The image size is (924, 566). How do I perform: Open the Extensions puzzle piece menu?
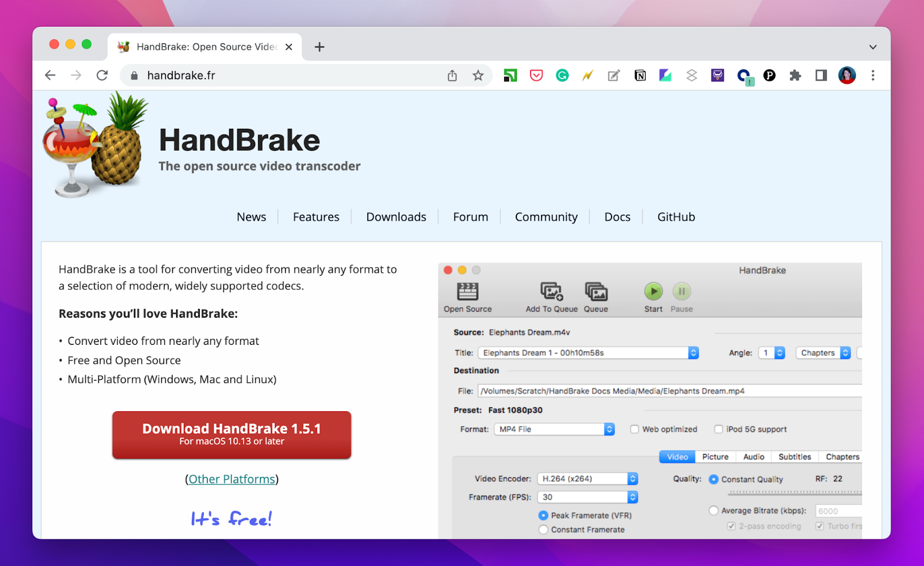795,75
